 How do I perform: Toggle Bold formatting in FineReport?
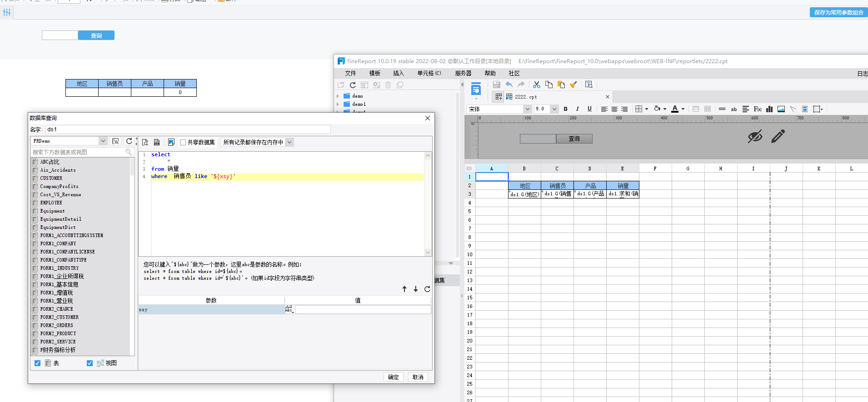point(565,109)
